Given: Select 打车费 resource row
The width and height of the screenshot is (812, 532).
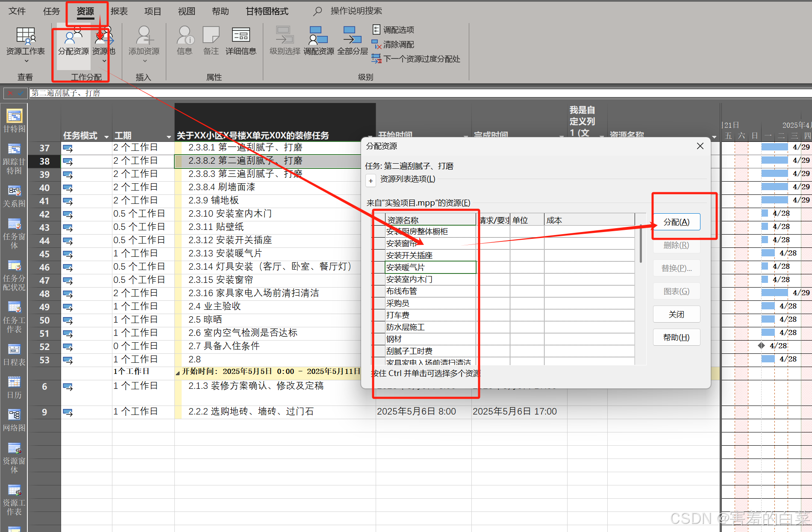Looking at the screenshot, I should point(430,315).
